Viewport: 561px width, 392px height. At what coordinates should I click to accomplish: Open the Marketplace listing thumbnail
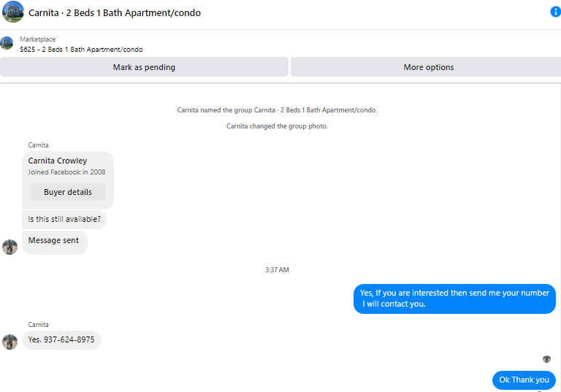click(7, 43)
